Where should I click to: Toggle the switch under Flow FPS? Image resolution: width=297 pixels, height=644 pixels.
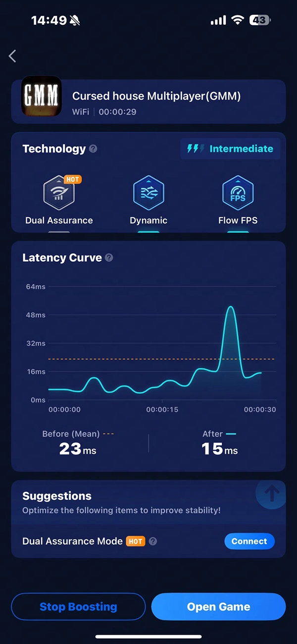[238, 231]
